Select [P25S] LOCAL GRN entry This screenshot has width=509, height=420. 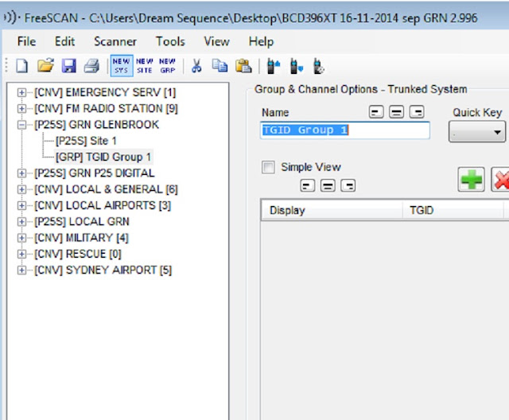coord(82,222)
